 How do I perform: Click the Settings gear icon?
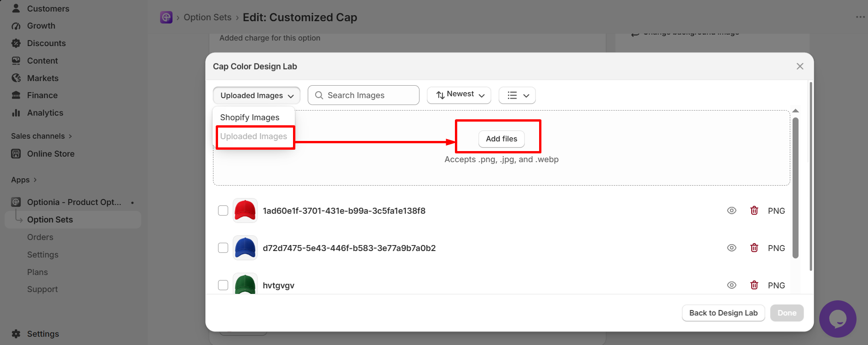[16, 334]
